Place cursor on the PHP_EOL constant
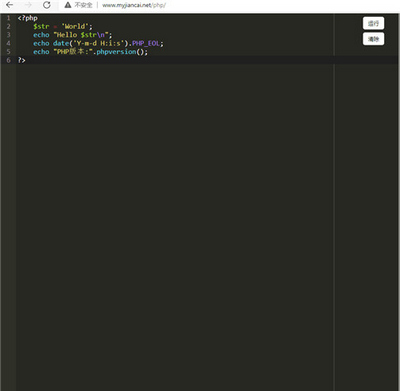This screenshot has height=391, width=400. pyautogui.click(x=146, y=43)
